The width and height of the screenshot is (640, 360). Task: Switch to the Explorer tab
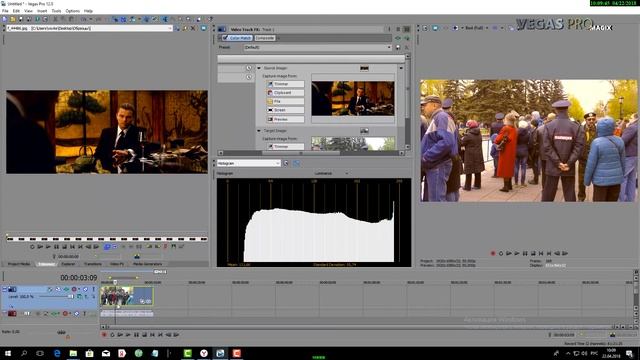(x=68, y=264)
